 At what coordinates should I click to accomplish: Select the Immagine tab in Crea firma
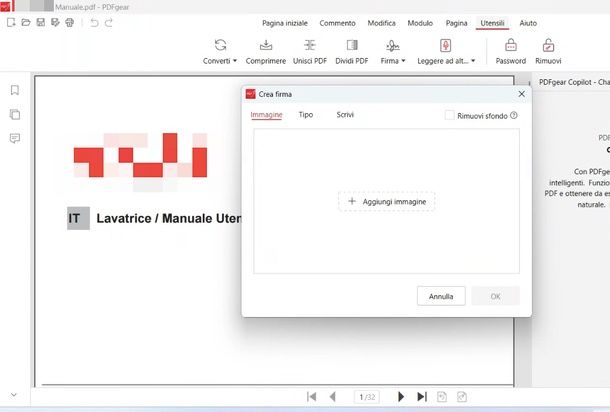pos(266,115)
